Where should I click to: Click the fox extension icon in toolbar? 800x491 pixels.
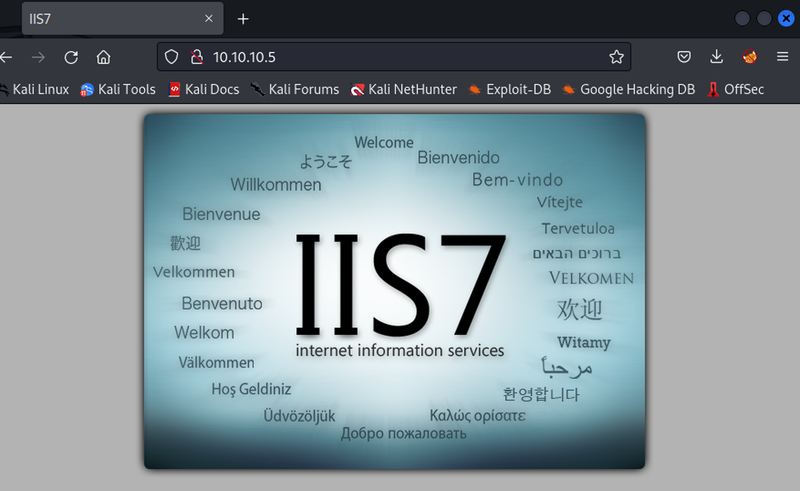(x=750, y=57)
